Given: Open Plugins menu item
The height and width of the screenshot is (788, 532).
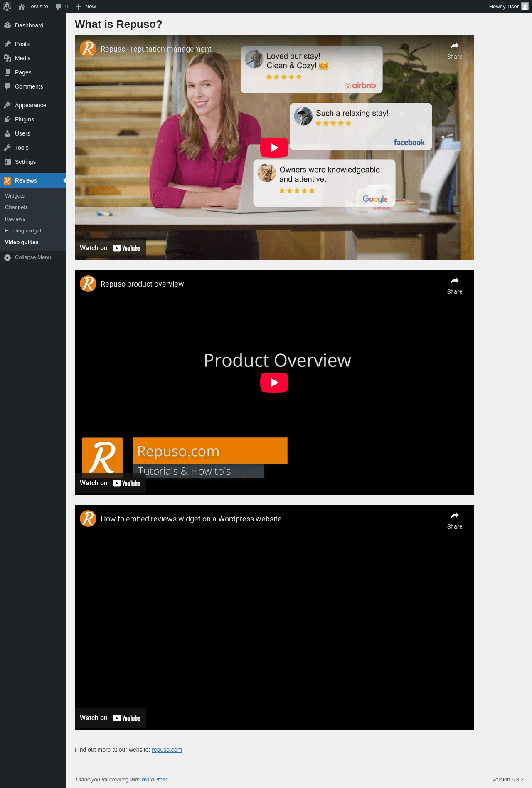Looking at the screenshot, I should (x=33, y=119).
